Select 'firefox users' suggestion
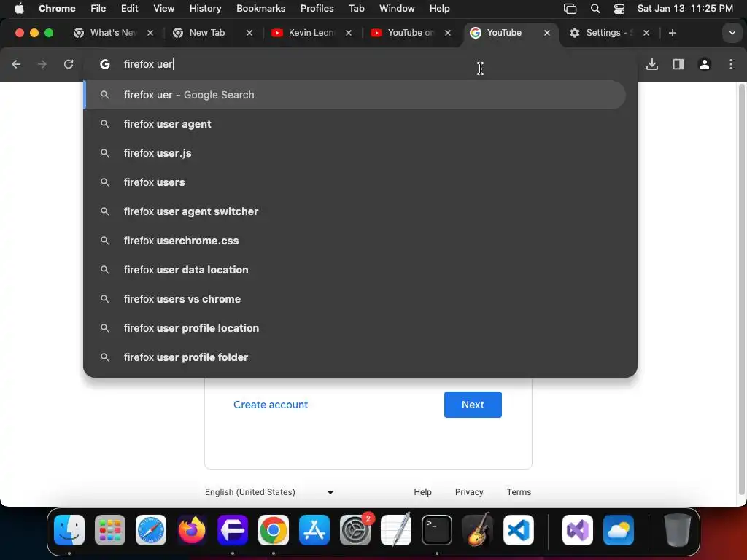Image resolution: width=747 pixels, height=560 pixels. click(355, 182)
